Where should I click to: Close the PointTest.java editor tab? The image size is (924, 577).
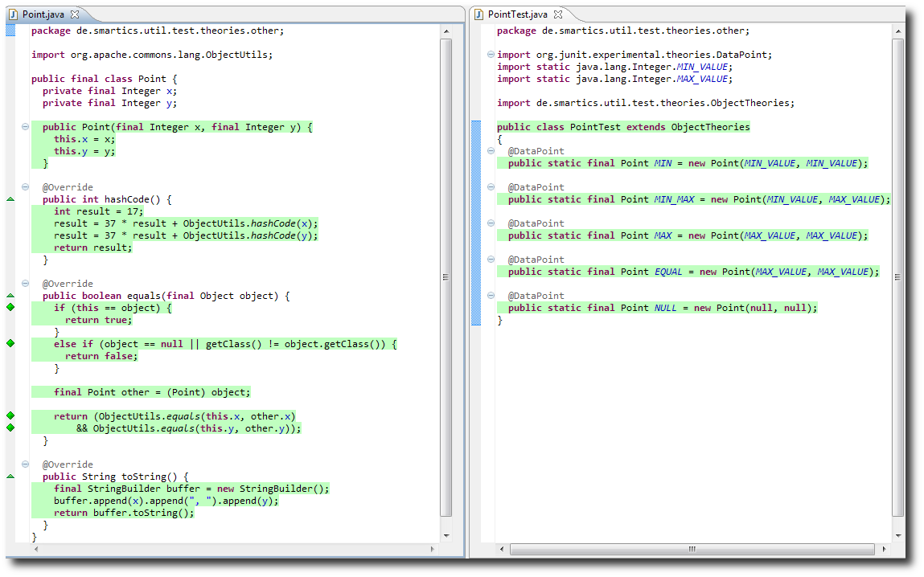tap(558, 14)
